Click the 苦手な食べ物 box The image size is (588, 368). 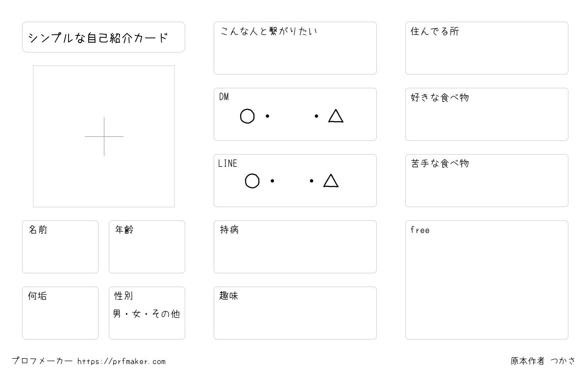(487, 181)
